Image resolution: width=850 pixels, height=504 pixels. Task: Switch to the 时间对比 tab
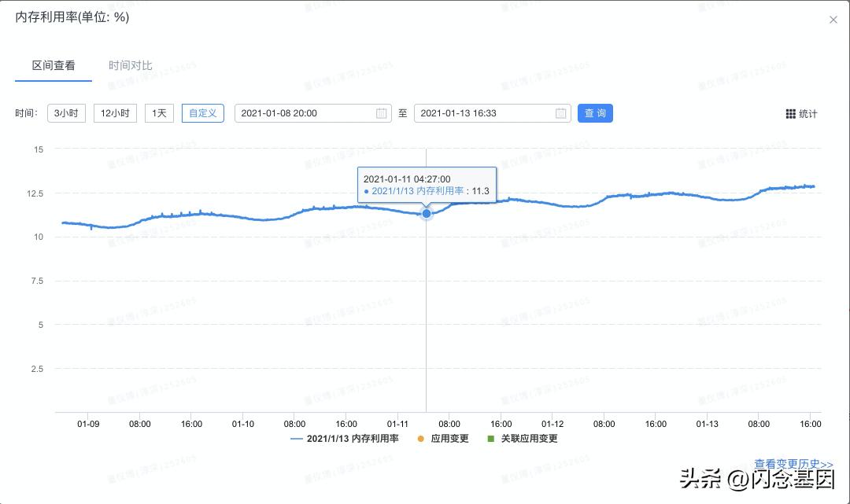pos(131,66)
